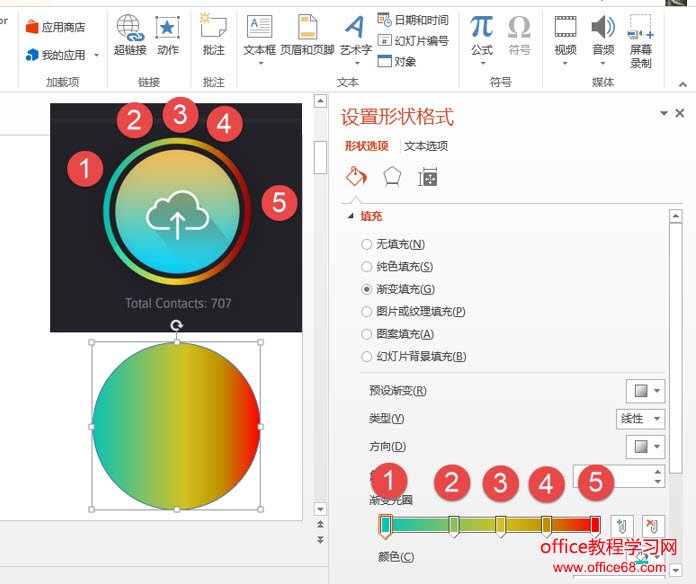The height and width of the screenshot is (584, 696).
Task: Collapse the Fill (填充) section
Action: pyautogui.click(x=350, y=215)
